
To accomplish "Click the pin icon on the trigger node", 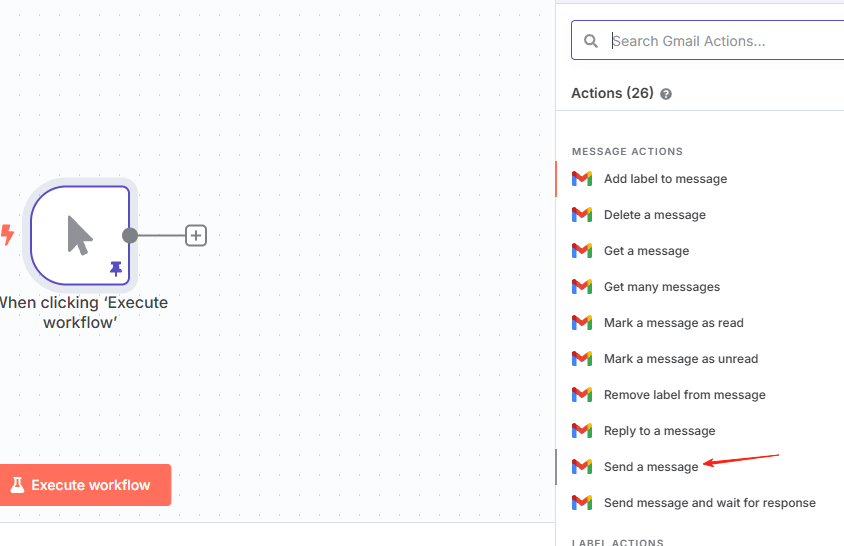I will point(116,269).
